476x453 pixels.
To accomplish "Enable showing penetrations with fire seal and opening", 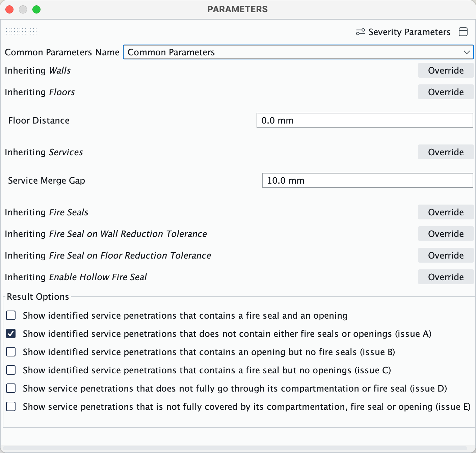I will click(x=11, y=316).
